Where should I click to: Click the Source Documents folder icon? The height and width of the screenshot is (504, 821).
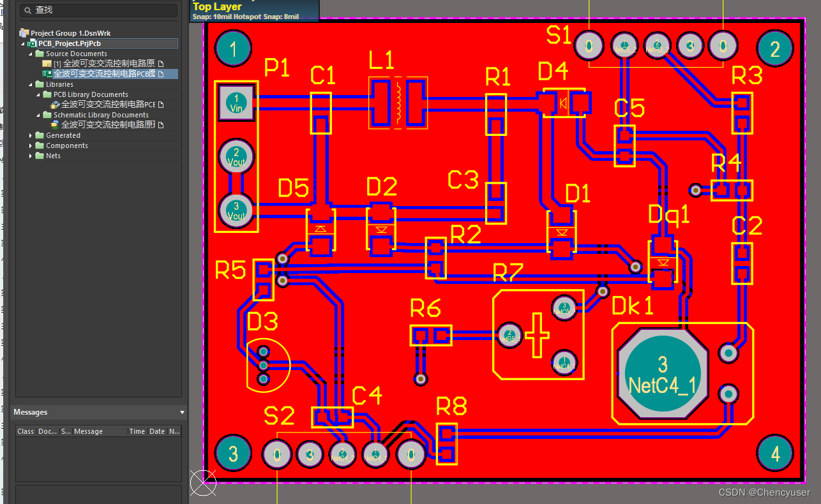40,54
